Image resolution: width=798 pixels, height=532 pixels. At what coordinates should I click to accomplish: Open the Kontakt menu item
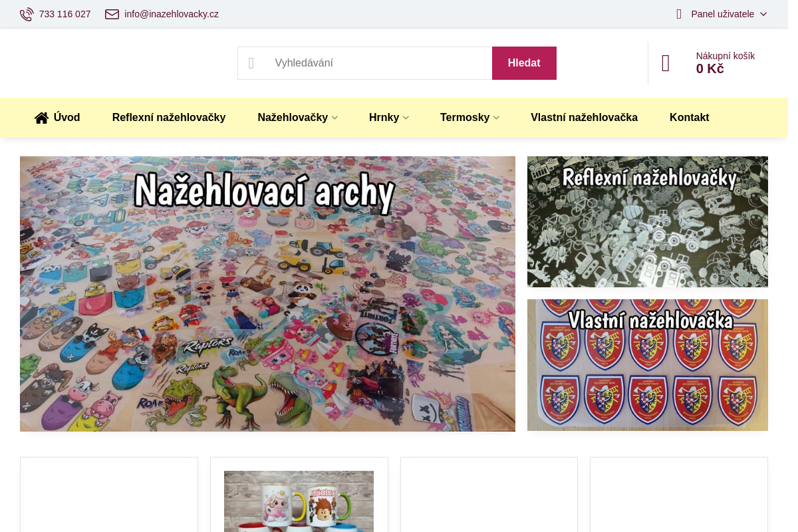[x=689, y=118]
